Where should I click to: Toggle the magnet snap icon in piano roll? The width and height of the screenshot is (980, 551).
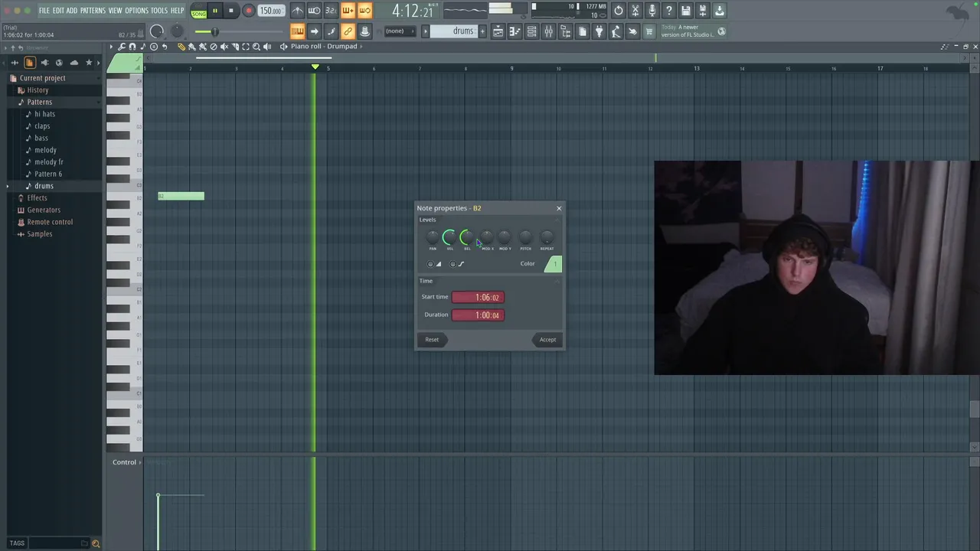[x=132, y=47]
